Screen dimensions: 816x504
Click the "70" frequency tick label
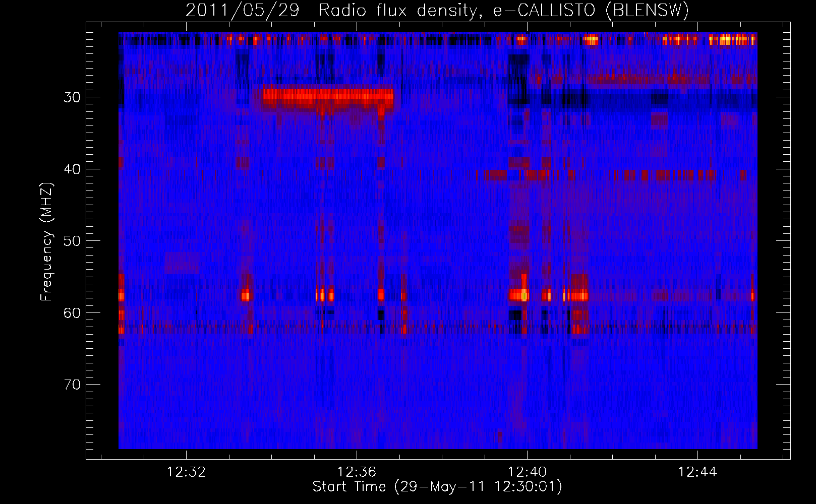(x=72, y=385)
